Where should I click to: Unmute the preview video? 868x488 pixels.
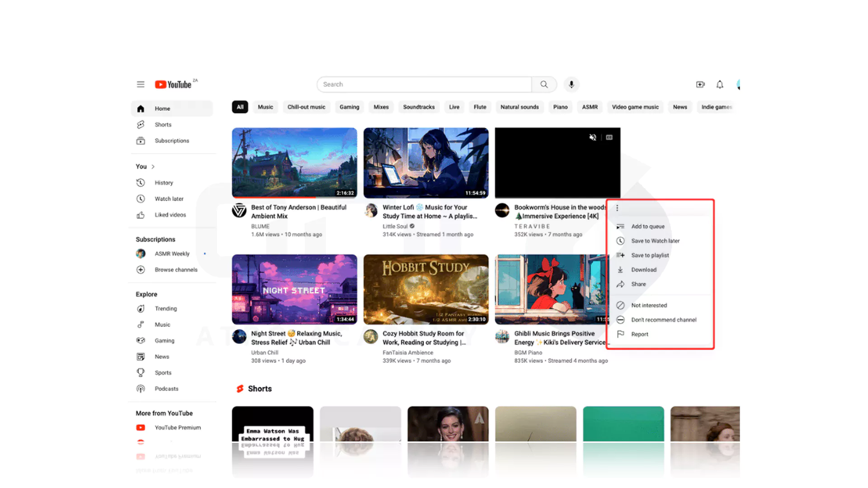pyautogui.click(x=593, y=137)
